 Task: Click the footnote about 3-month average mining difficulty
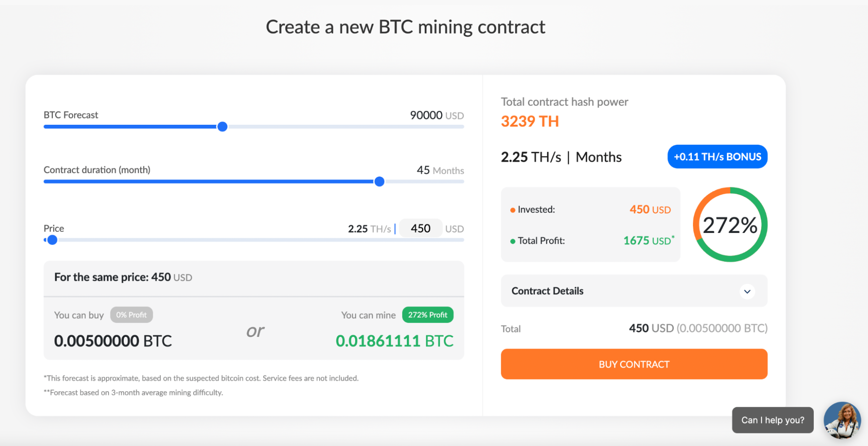pyautogui.click(x=133, y=392)
